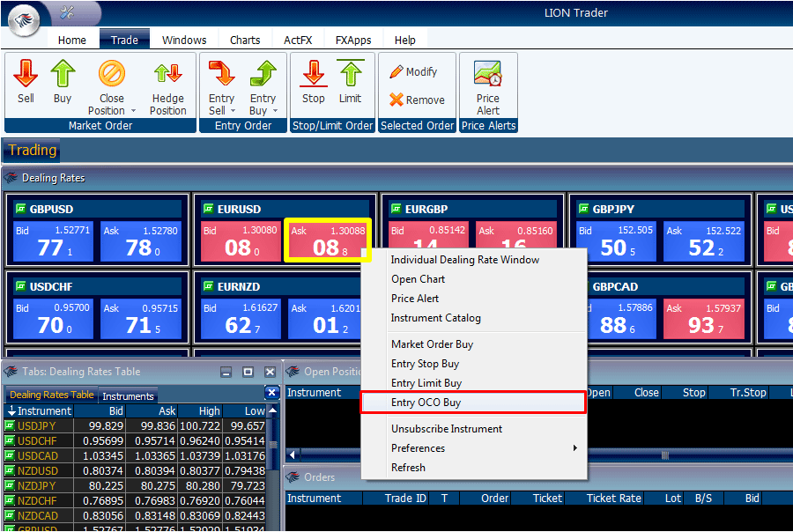Screen dimensions: 793x532
Task: Open the LION application logo menu
Action: click(x=24, y=21)
